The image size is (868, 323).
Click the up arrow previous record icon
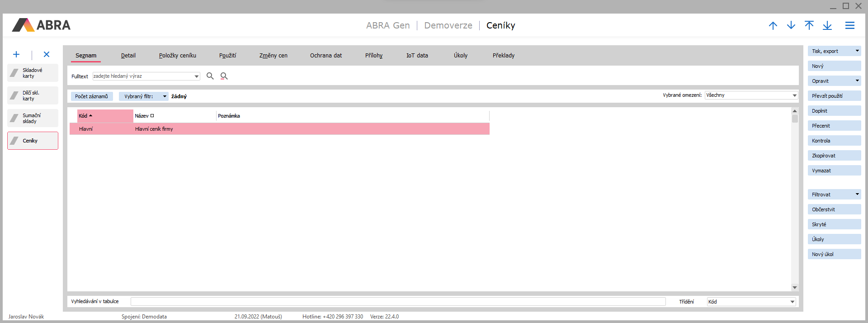(773, 26)
